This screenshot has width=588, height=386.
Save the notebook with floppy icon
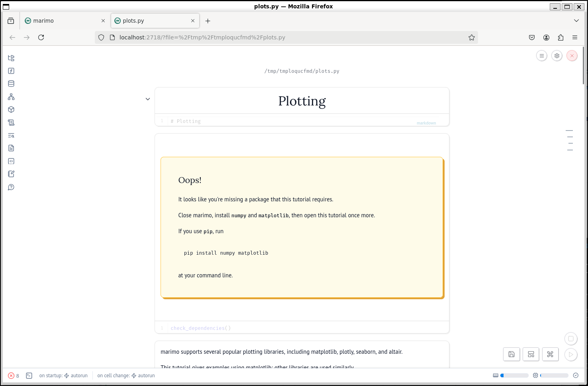[x=512, y=354]
